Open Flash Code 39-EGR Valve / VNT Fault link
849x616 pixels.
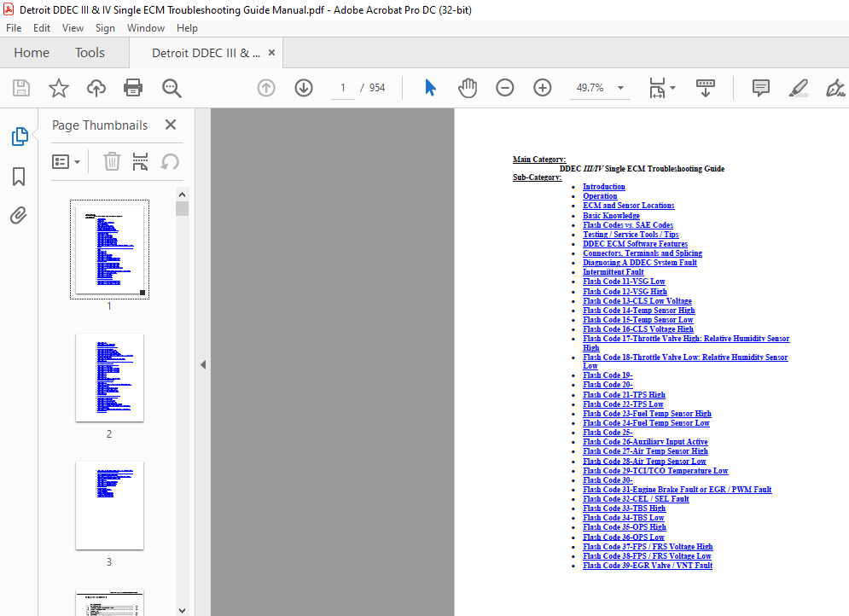click(648, 566)
